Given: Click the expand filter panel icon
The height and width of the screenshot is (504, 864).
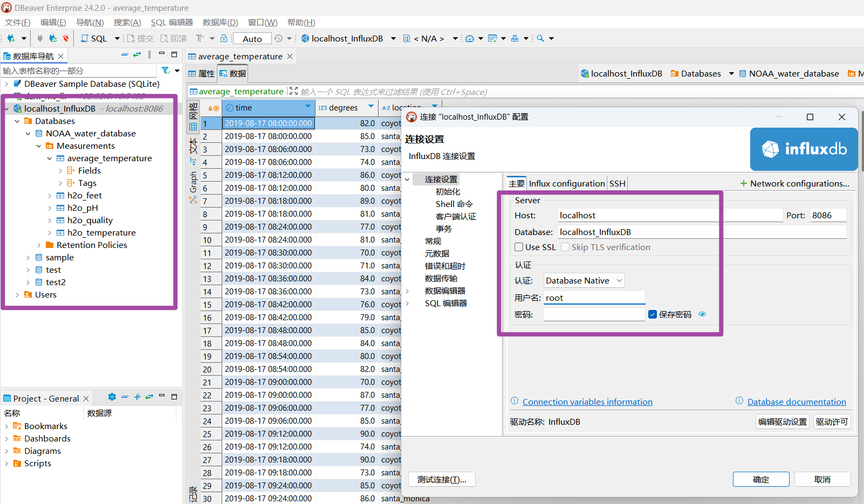Looking at the screenshot, I should (x=293, y=92).
